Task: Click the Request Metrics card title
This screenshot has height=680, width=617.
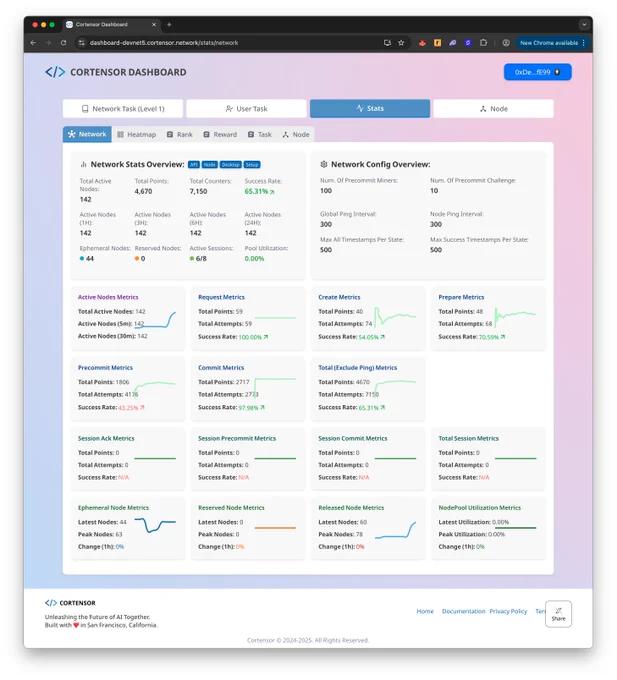Action: coord(221,297)
